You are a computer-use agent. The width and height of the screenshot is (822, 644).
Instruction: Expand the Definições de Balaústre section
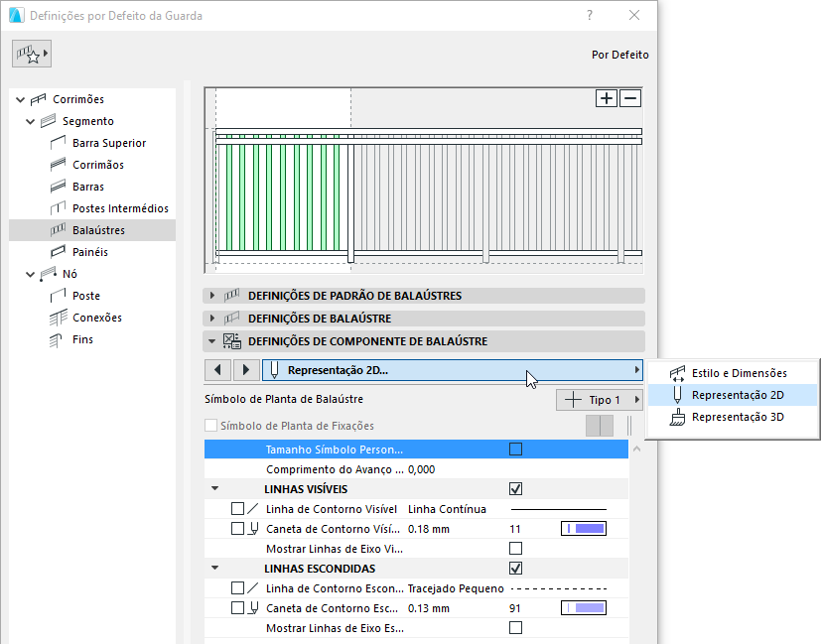click(x=211, y=318)
